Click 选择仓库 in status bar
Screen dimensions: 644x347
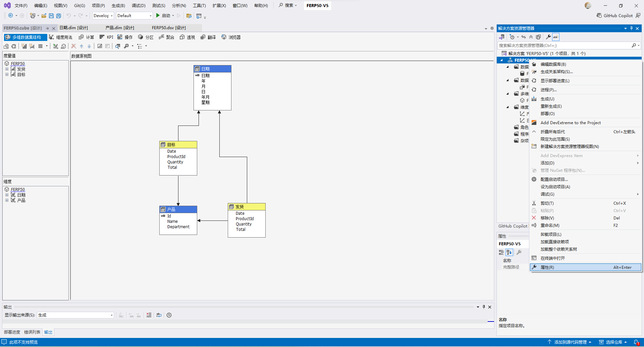[613, 342]
